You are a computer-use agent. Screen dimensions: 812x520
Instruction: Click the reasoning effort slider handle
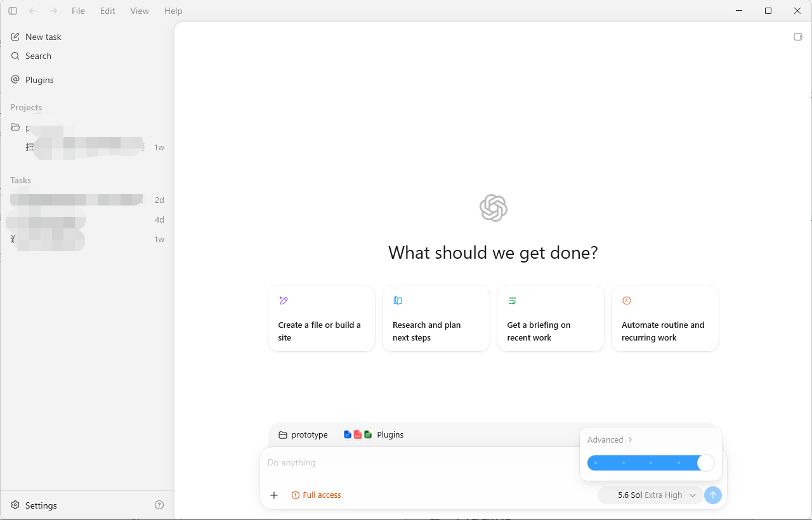pyautogui.click(x=705, y=463)
